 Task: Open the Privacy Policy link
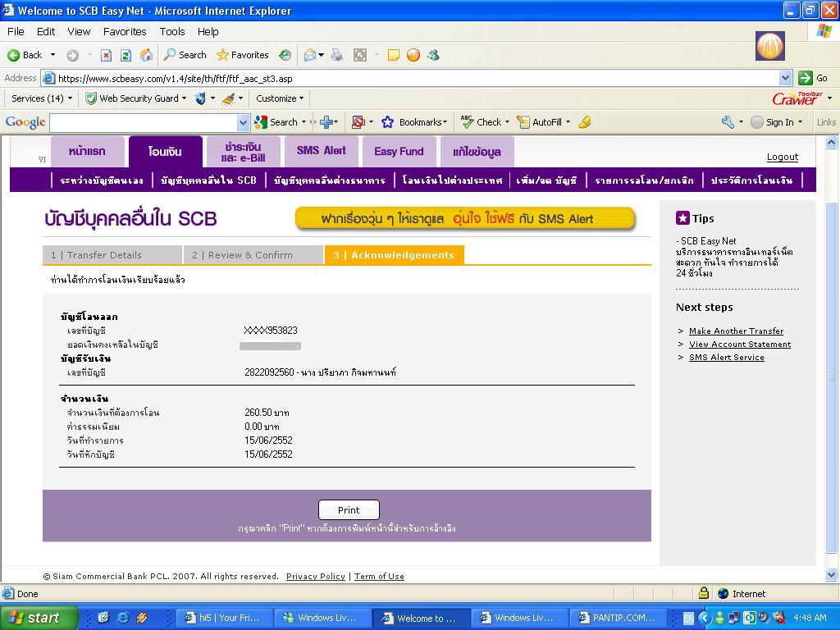(316, 577)
